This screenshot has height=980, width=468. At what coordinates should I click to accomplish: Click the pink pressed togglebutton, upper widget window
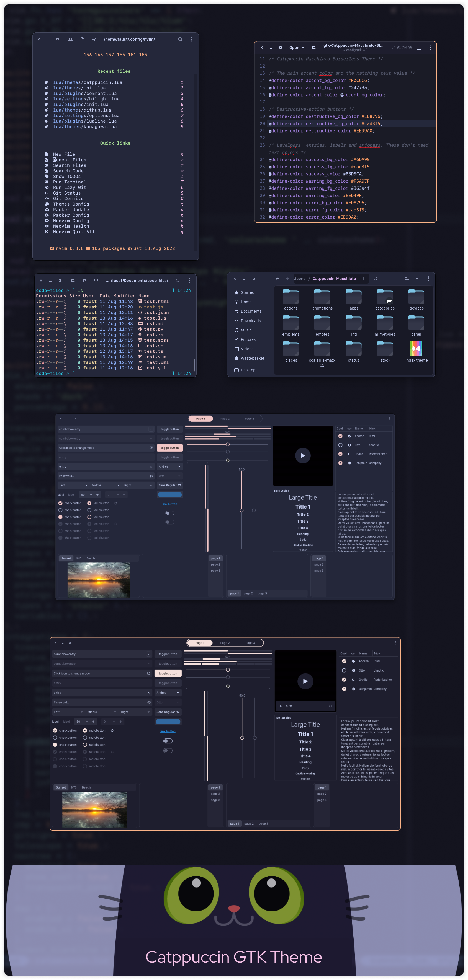coord(170,448)
